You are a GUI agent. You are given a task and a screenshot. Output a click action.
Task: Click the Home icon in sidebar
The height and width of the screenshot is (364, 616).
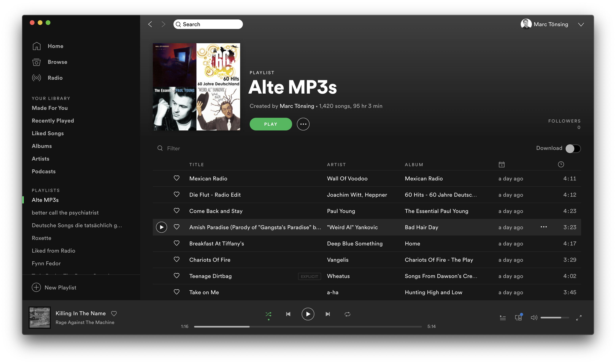(37, 46)
